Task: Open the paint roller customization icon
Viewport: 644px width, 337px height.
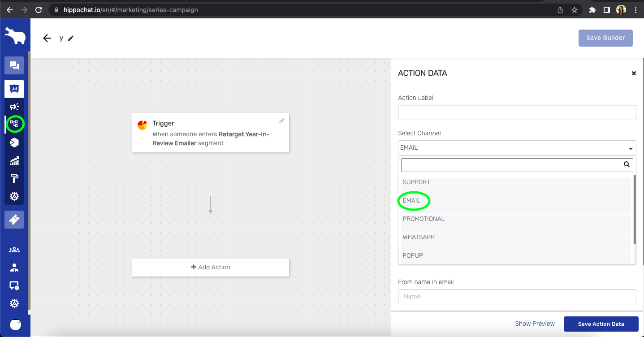Action: [14, 178]
